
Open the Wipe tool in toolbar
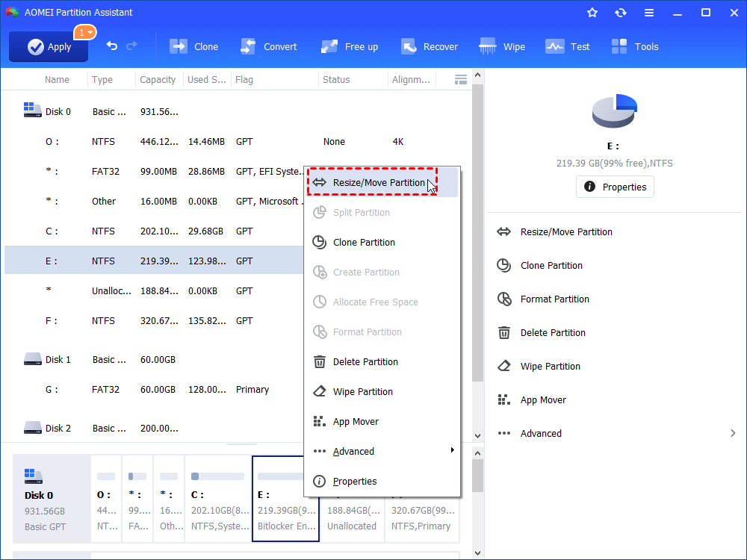tap(502, 46)
